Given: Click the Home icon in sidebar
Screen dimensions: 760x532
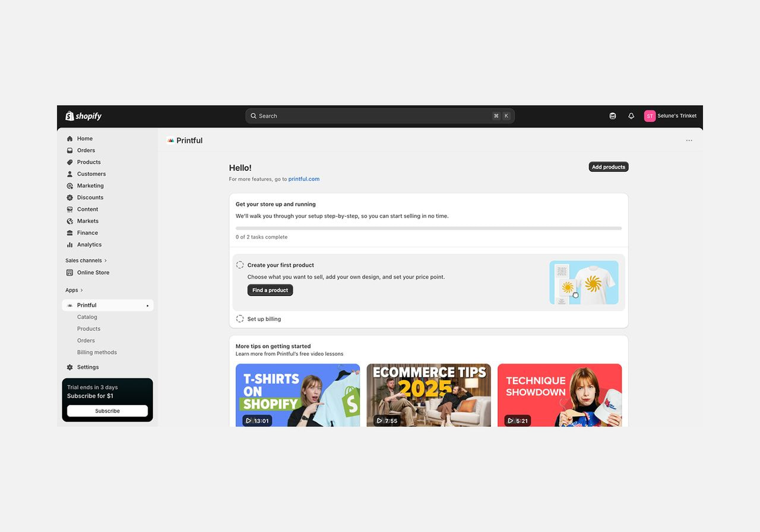Looking at the screenshot, I should (70, 138).
